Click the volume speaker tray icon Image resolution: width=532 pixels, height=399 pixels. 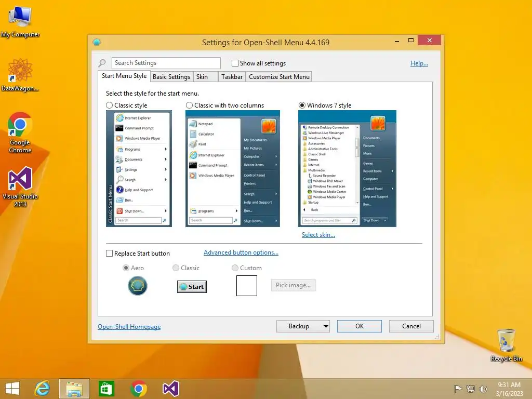pyautogui.click(x=483, y=389)
